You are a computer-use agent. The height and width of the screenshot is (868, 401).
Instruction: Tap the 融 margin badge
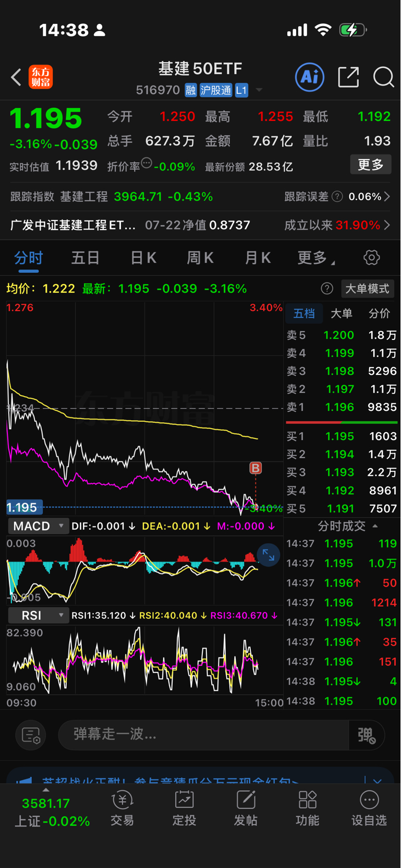tap(191, 90)
